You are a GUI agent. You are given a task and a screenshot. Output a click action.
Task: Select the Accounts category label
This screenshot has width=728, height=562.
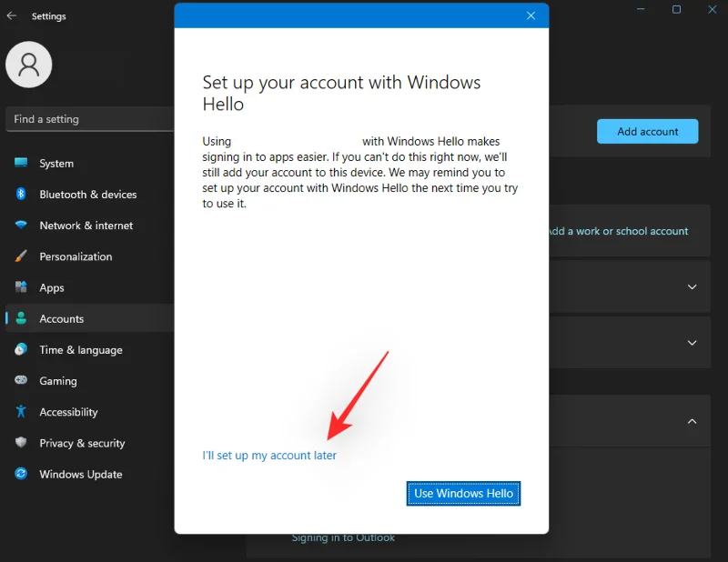coord(61,319)
